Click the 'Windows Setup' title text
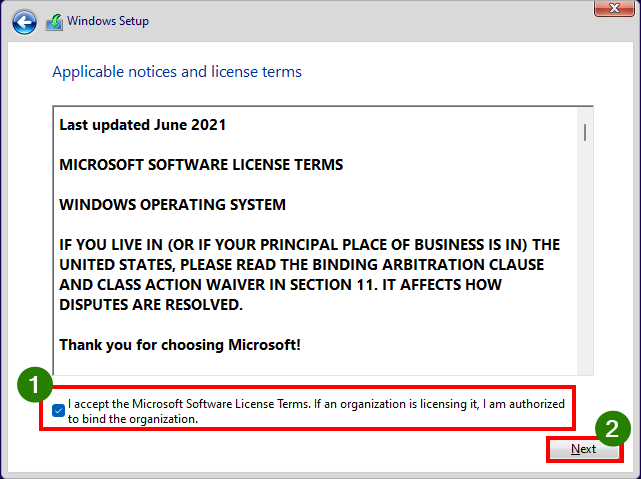This screenshot has height=479, width=641. pyautogui.click(x=108, y=21)
